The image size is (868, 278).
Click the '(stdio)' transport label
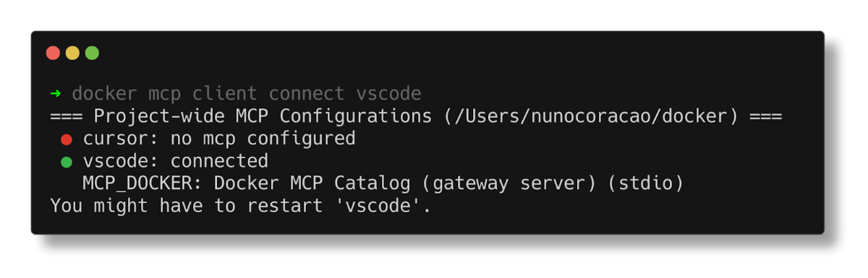pos(645,183)
